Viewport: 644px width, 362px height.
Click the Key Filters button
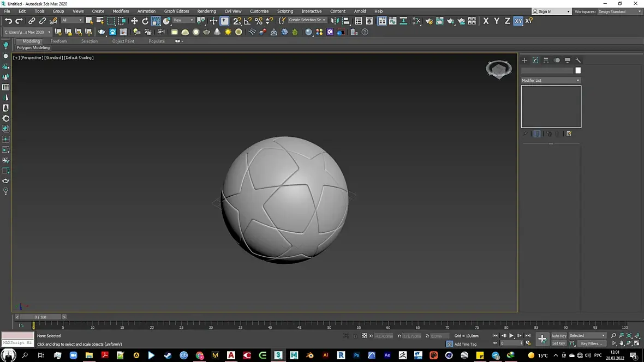pyautogui.click(x=591, y=343)
